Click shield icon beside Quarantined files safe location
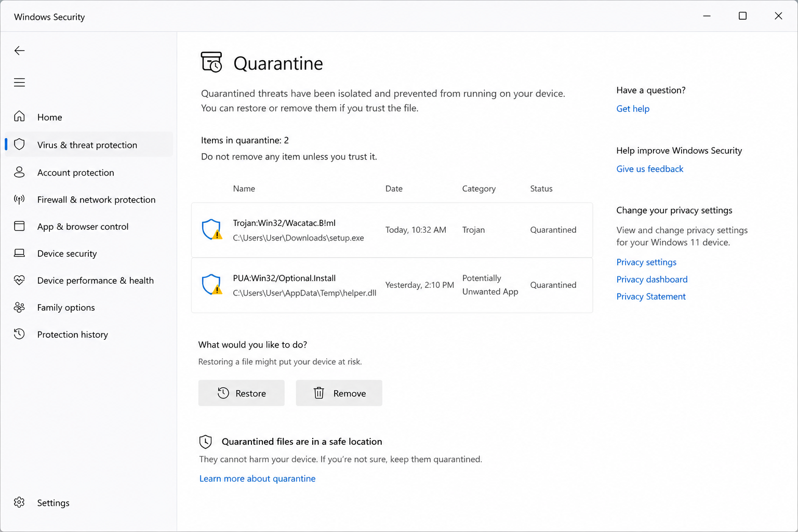Viewport: 798px width, 532px height. pos(206,442)
